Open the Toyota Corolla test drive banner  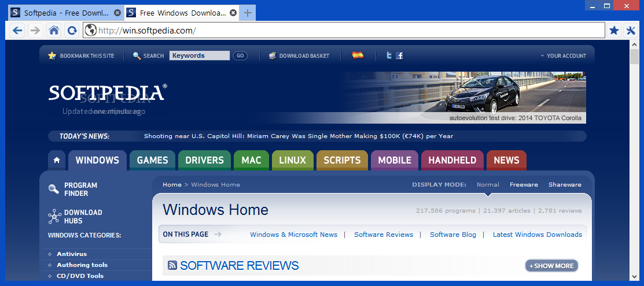click(463, 98)
